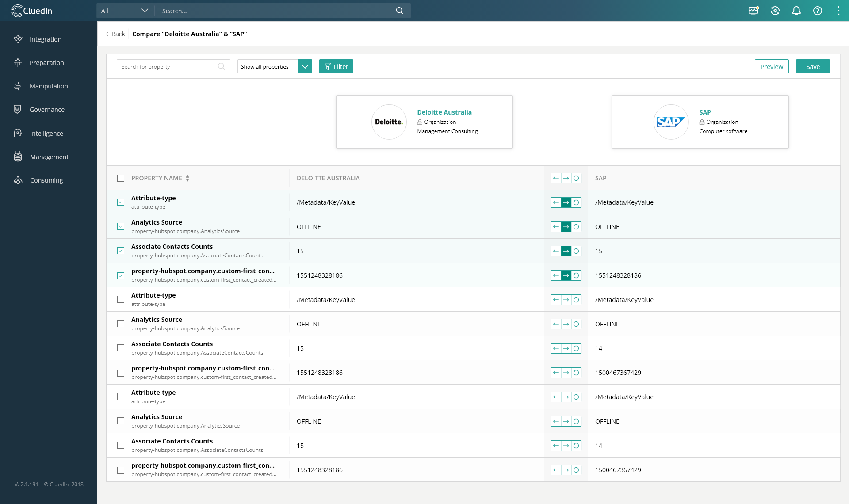The image size is (849, 504).
Task: Click reset icon in checked custom-first_con row
Action: coord(576,275)
